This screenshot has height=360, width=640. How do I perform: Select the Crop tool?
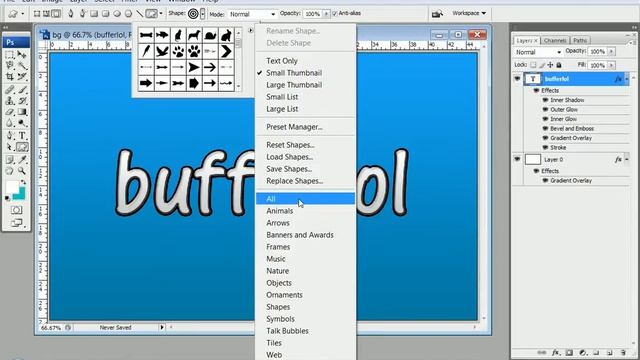point(10,77)
